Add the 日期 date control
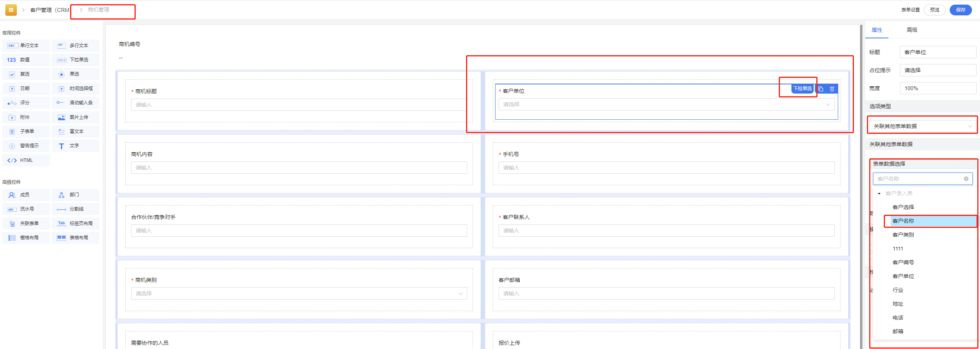Viewport: 980px width, 349px height. click(26, 89)
